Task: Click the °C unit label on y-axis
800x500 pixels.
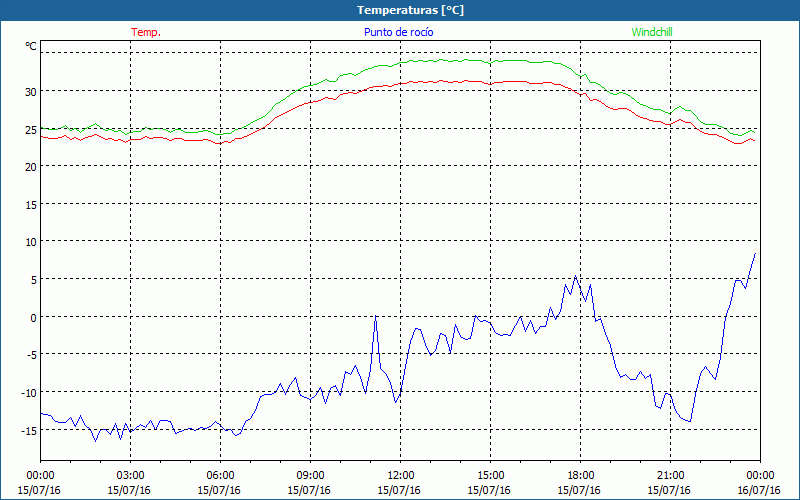Action: point(31,46)
